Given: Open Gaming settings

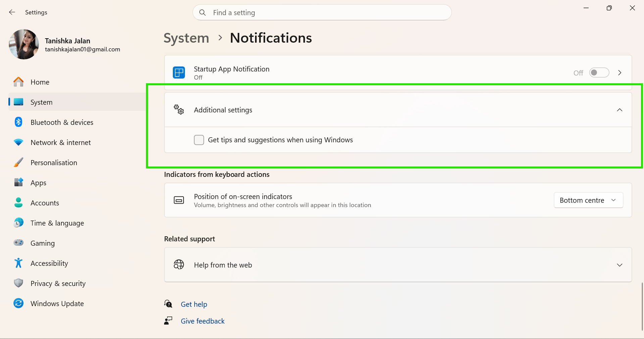Looking at the screenshot, I should pos(78,243).
